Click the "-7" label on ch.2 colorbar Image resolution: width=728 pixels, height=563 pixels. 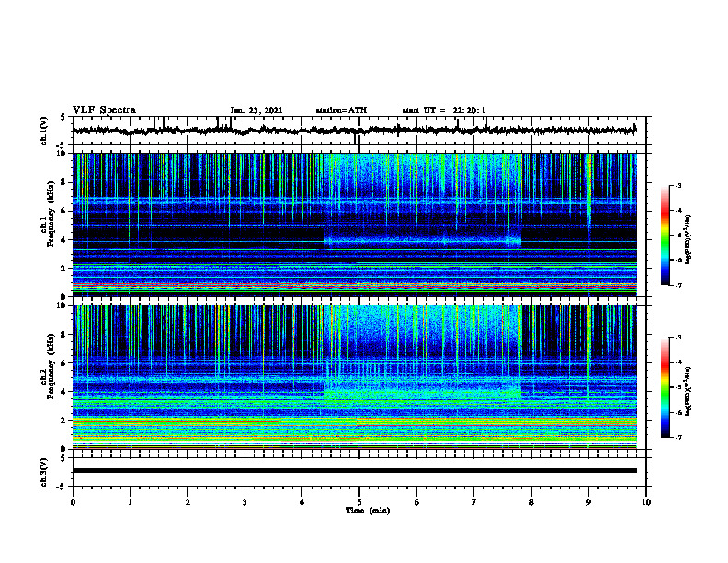point(677,438)
